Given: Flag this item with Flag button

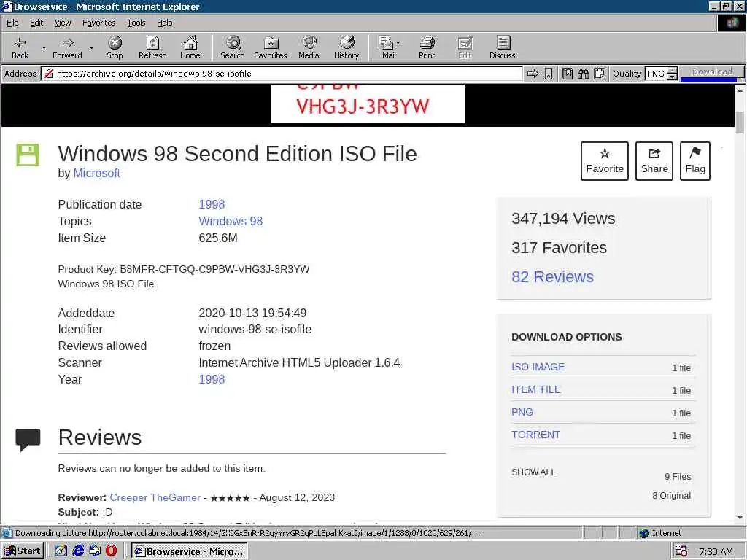Looking at the screenshot, I should (695, 161).
